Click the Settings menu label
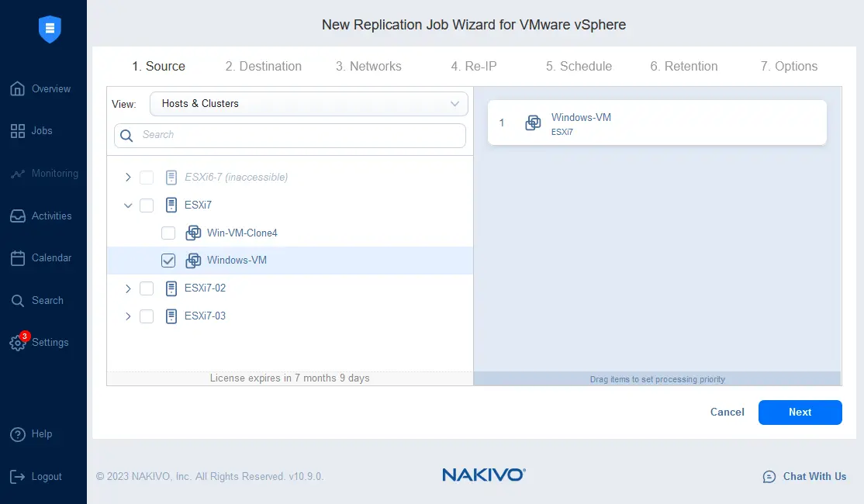This screenshot has height=504, width=864. point(50,343)
